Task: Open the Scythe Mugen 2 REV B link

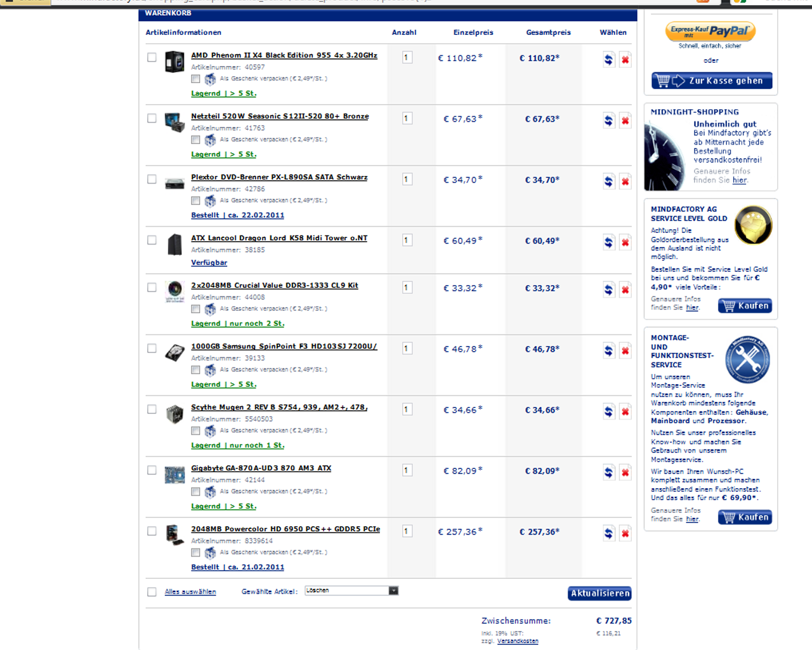Action: [x=279, y=408]
